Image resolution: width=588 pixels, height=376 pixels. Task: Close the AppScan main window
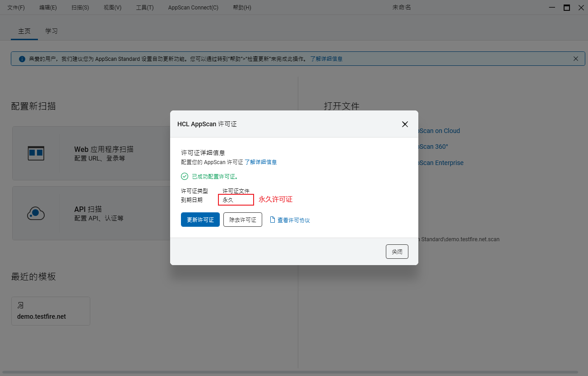[x=581, y=8]
